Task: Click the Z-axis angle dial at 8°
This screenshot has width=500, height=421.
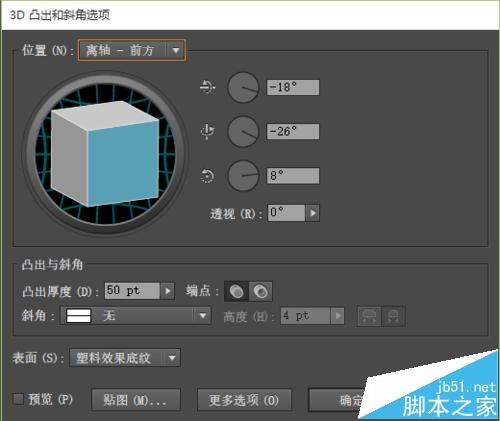Action: tap(243, 175)
